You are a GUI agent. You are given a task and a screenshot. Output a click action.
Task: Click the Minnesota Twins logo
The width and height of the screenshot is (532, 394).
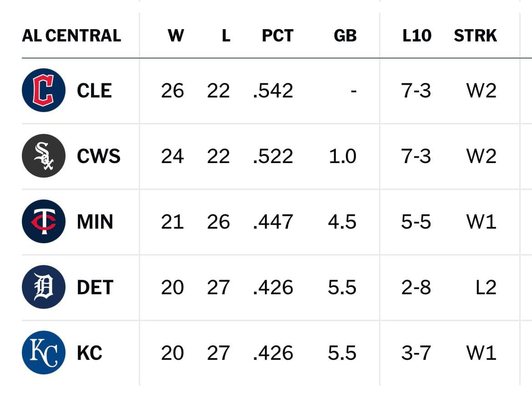tap(43, 221)
